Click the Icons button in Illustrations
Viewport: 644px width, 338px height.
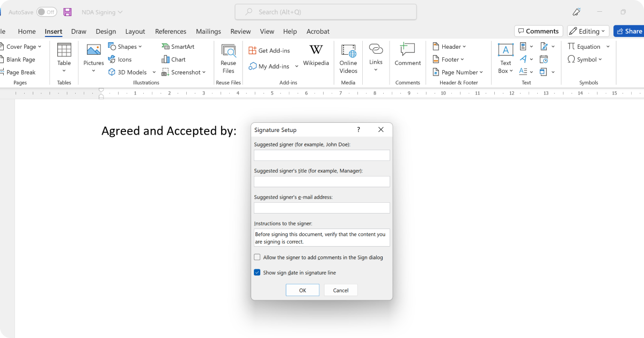[x=120, y=60]
